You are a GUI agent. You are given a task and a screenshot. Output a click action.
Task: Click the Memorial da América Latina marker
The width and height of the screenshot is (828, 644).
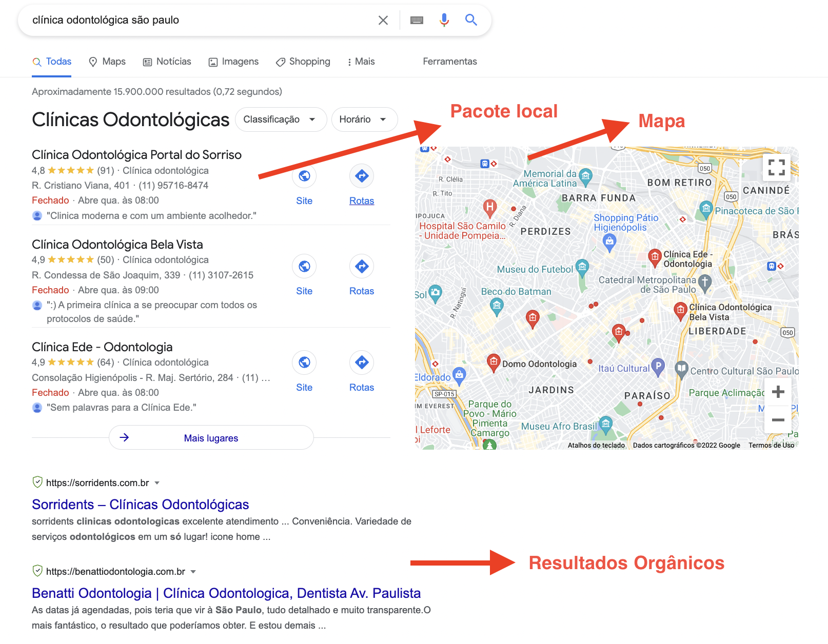(x=585, y=177)
